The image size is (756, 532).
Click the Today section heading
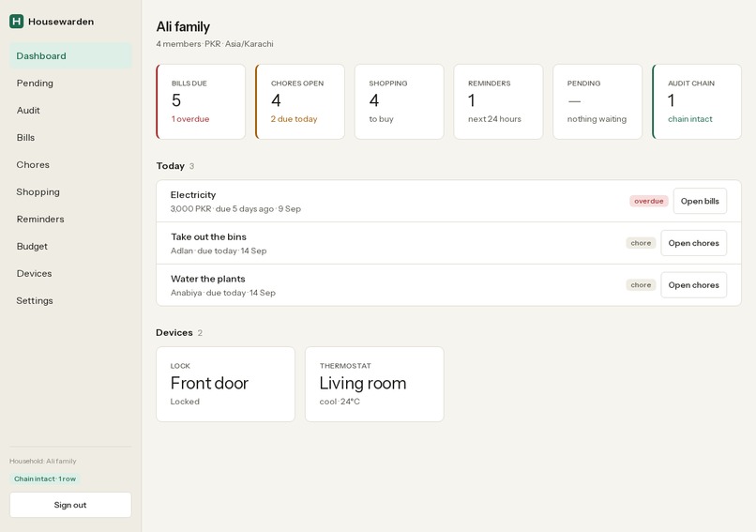170,166
